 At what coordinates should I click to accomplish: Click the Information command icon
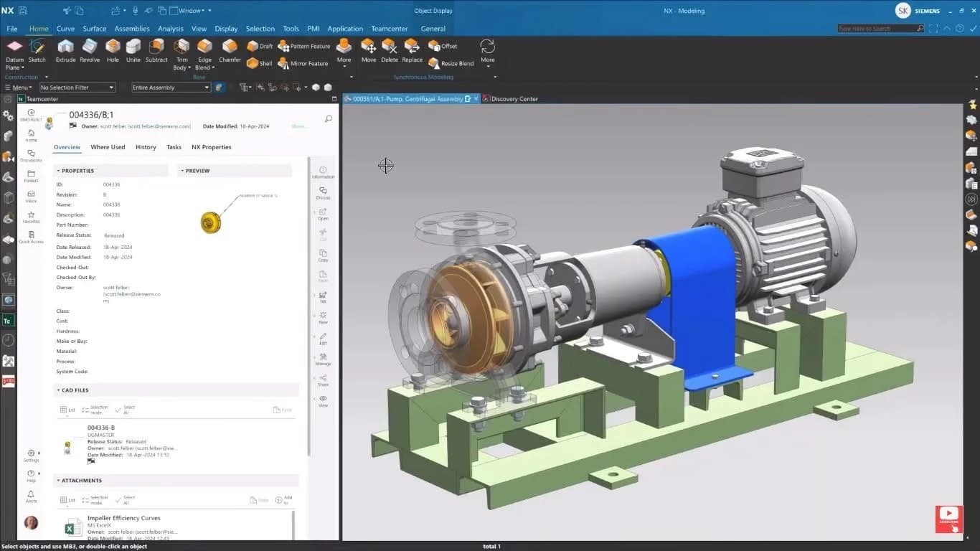[x=323, y=172]
